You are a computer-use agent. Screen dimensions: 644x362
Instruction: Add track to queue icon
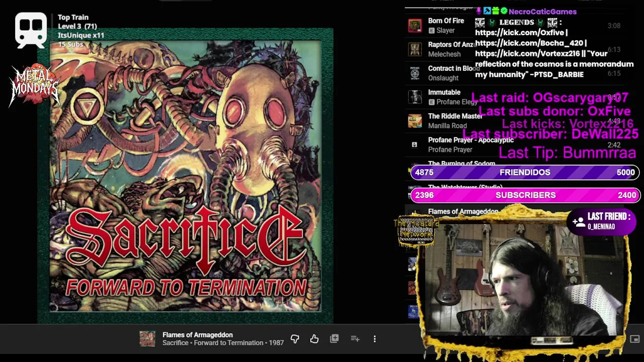coord(355,339)
